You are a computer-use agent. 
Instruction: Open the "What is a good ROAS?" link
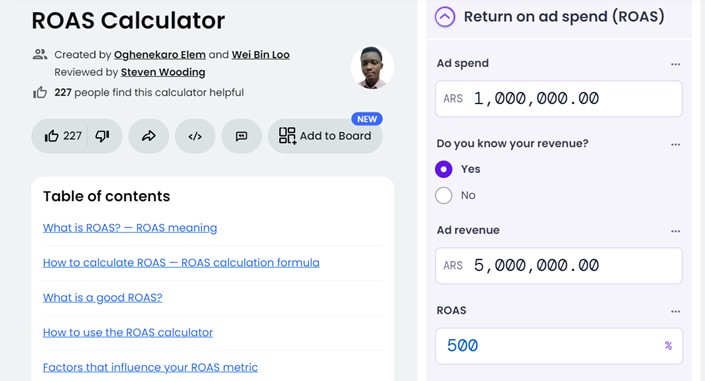click(x=103, y=298)
